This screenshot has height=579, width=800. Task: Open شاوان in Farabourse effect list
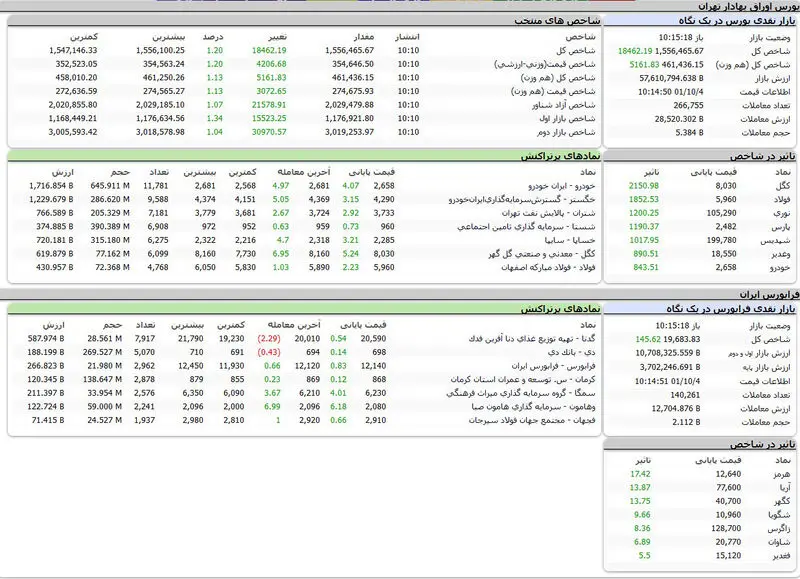[779, 542]
